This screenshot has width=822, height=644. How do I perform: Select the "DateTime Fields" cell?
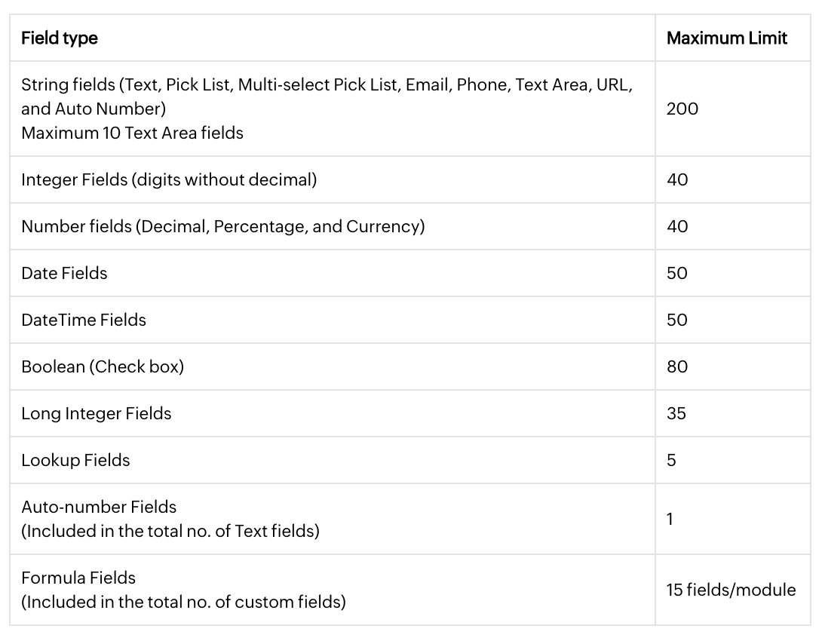(x=84, y=320)
